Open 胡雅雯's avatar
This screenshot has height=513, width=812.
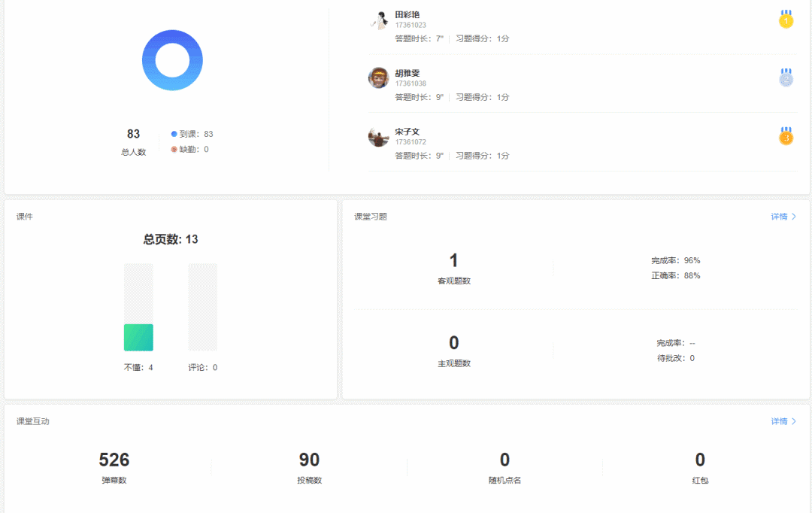coord(378,77)
